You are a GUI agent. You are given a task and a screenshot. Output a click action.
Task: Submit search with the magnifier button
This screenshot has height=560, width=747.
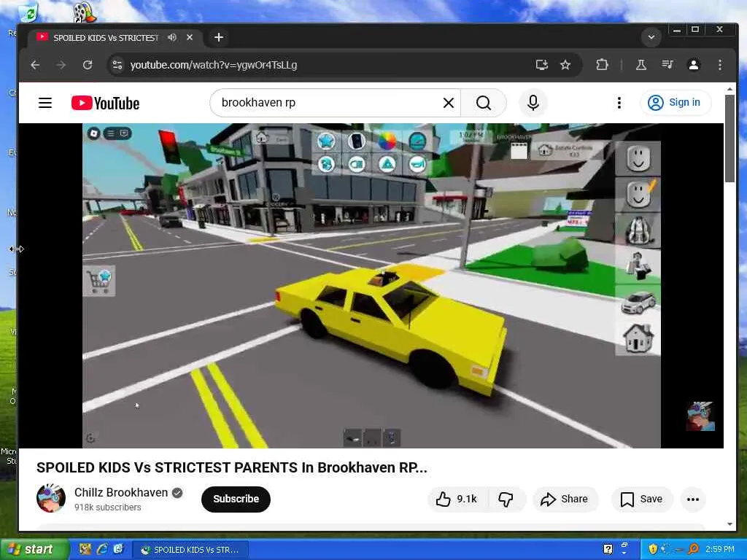click(484, 103)
